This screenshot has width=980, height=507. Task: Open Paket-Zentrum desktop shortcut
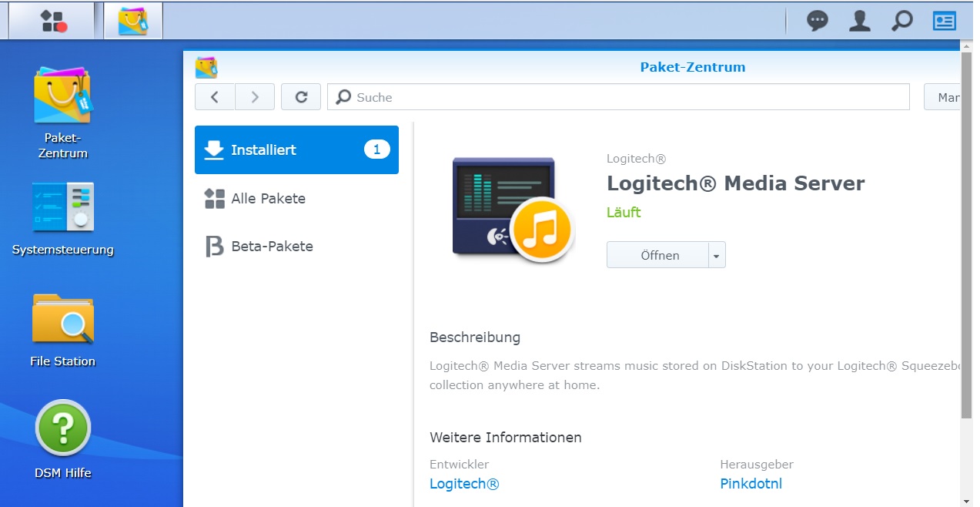62,112
